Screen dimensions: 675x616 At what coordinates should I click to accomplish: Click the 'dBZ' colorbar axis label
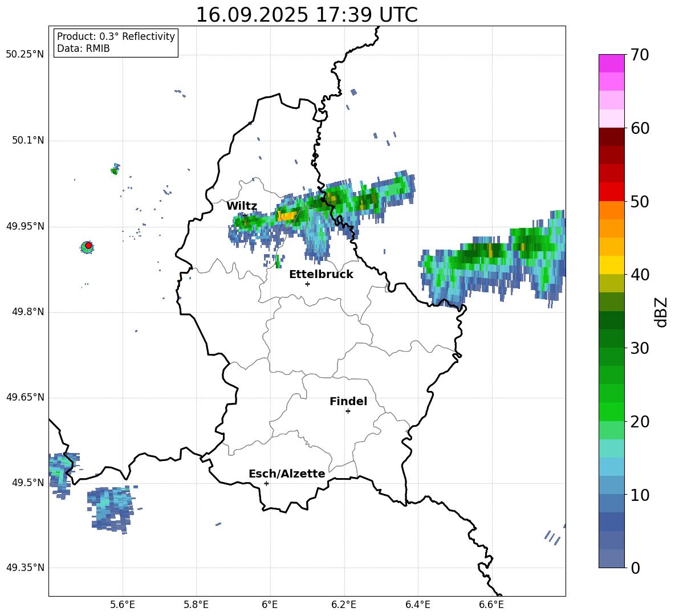pos(660,312)
